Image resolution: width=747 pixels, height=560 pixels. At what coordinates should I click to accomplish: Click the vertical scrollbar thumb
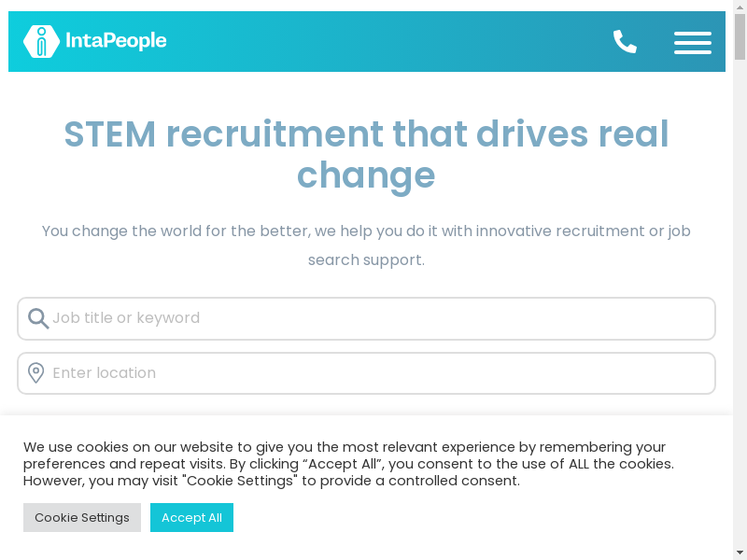(740, 37)
